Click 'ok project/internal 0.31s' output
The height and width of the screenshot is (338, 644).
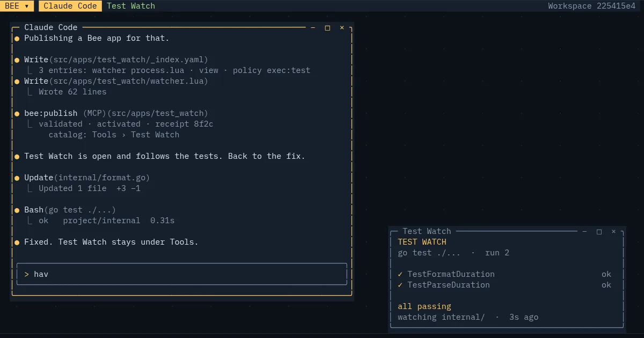click(x=106, y=221)
